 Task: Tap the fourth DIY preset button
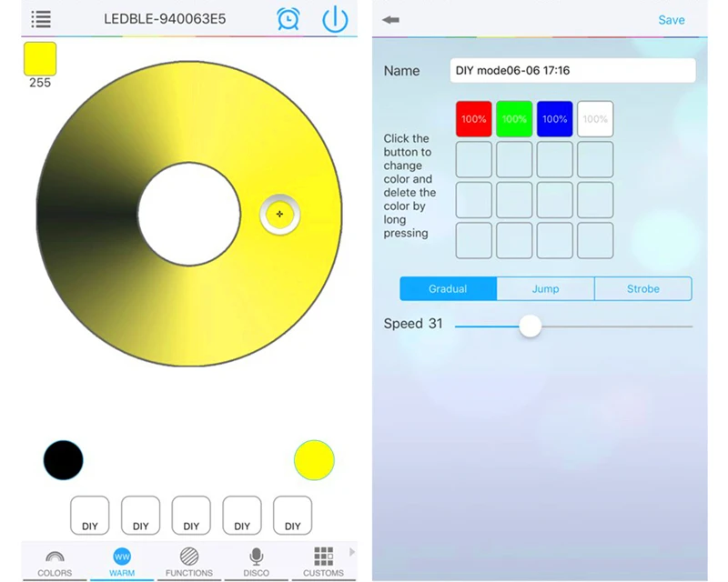pos(242,516)
